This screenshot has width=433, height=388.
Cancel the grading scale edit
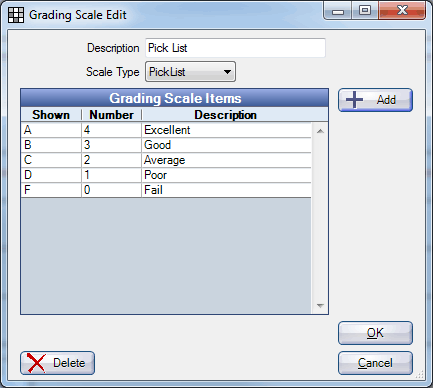375,363
